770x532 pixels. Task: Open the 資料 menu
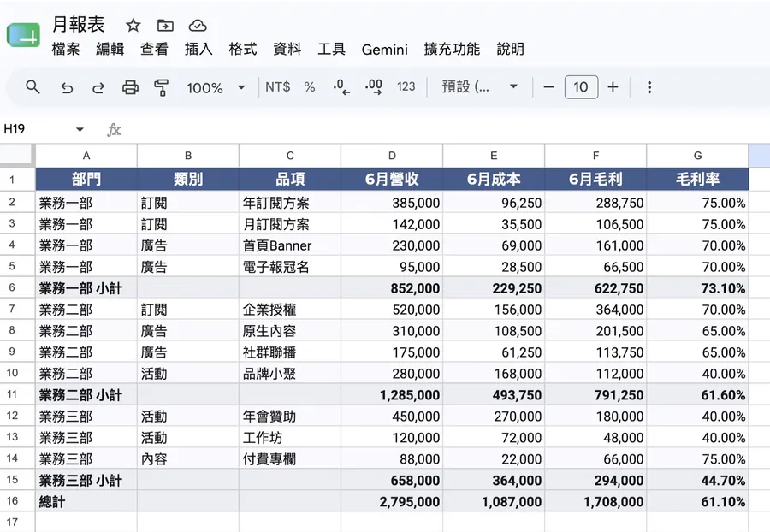tap(287, 49)
